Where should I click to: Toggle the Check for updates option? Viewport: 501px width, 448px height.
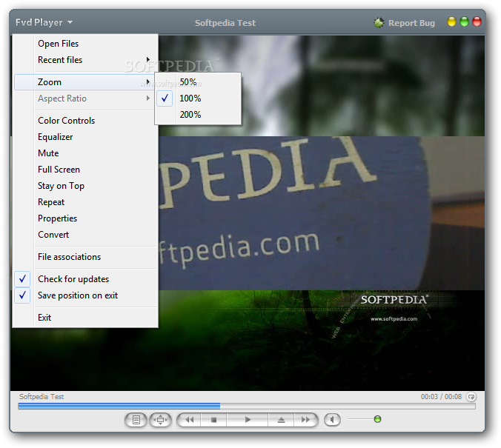84,279
